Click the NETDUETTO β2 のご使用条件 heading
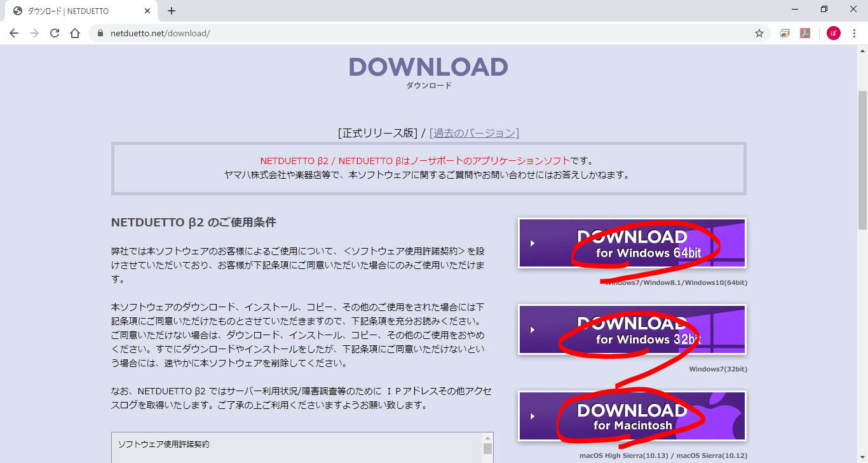Image resolution: width=868 pixels, height=463 pixels. tap(194, 223)
